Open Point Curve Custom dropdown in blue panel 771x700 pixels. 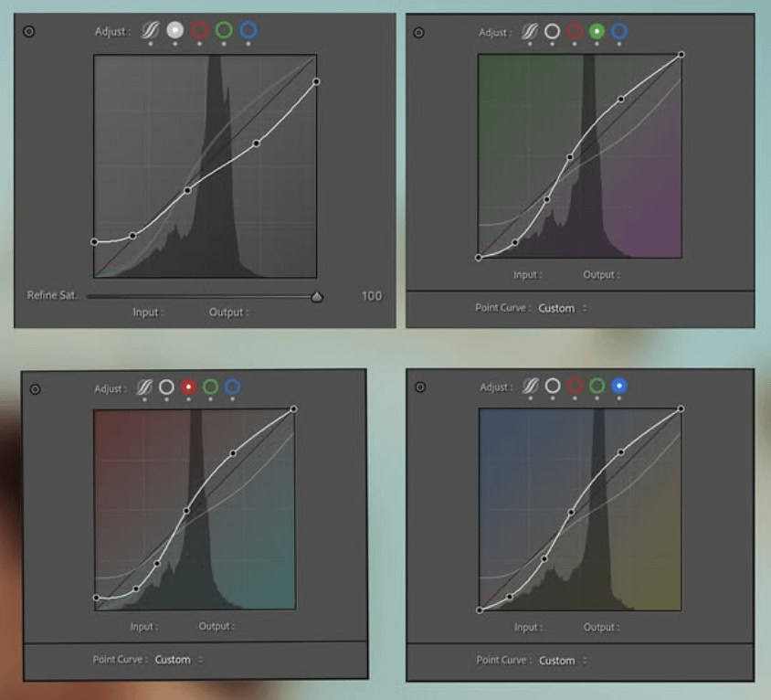(563, 661)
